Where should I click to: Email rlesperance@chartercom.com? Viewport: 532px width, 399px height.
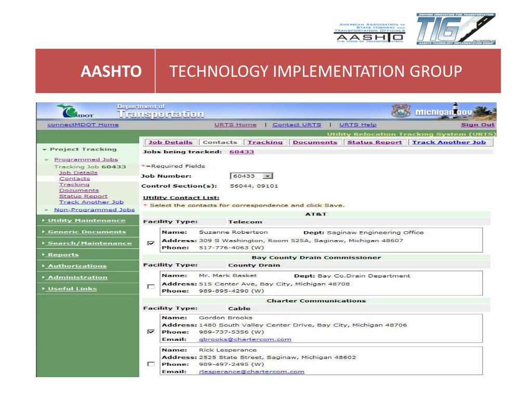coord(251,371)
